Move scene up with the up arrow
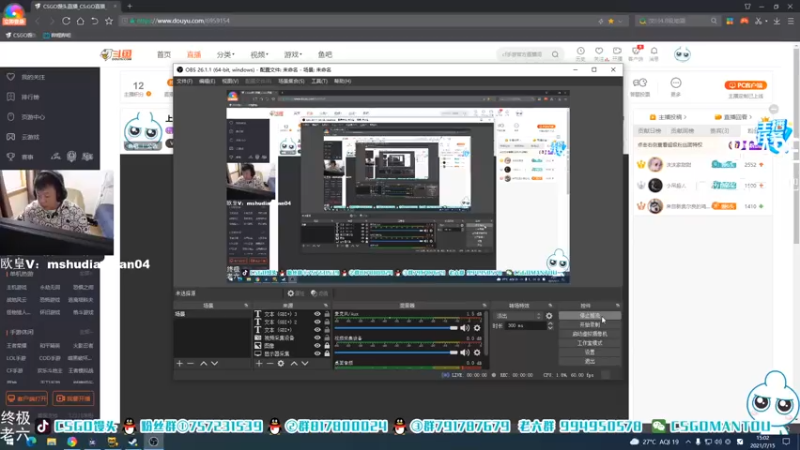Image resolution: width=800 pixels, height=450 pixels. (x=204, y=364)
